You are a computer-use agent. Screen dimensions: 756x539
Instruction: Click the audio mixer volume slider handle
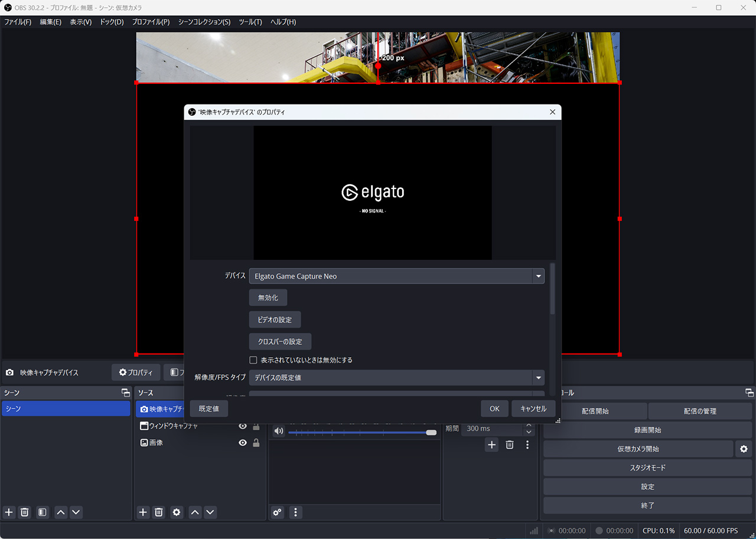pyautogui.click(x=431, y=433)
